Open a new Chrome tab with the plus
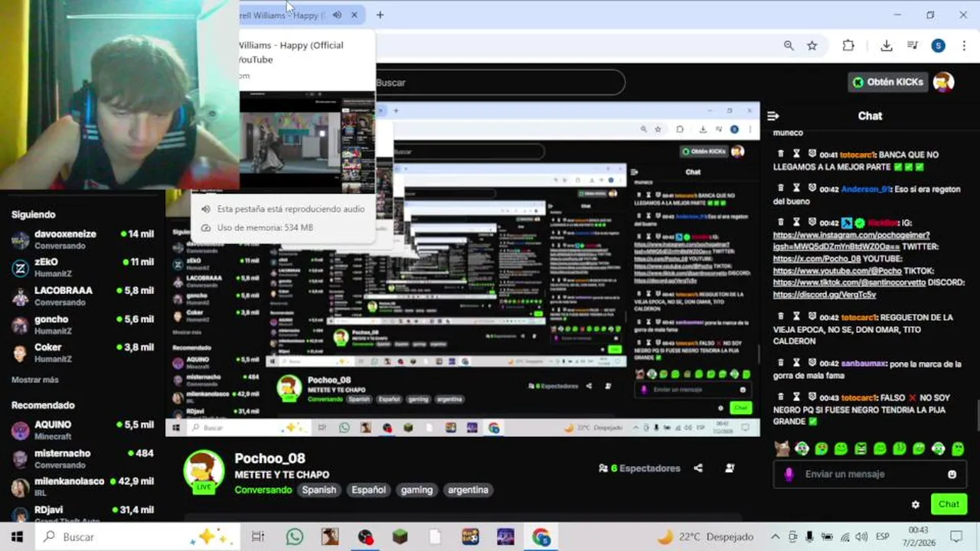This screenshot has height=551, width=980. click(380, 15)
